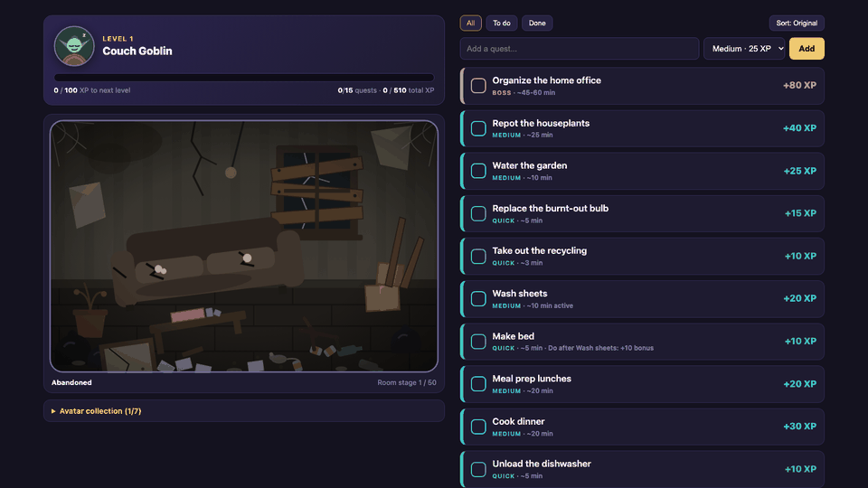Click the +30 XP reward on Cook dinner
The image size is (868, 488).
click(x=799, y=426)
